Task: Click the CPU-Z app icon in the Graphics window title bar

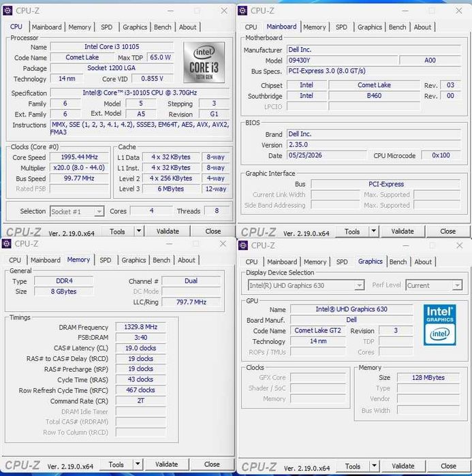Action: pos(243,245)
